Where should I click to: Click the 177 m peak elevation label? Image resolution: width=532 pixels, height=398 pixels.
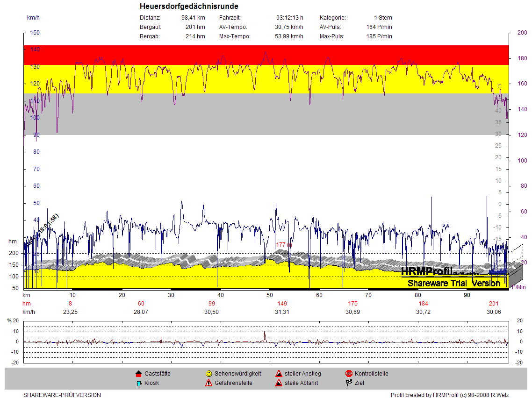click(x=284, y=245)
